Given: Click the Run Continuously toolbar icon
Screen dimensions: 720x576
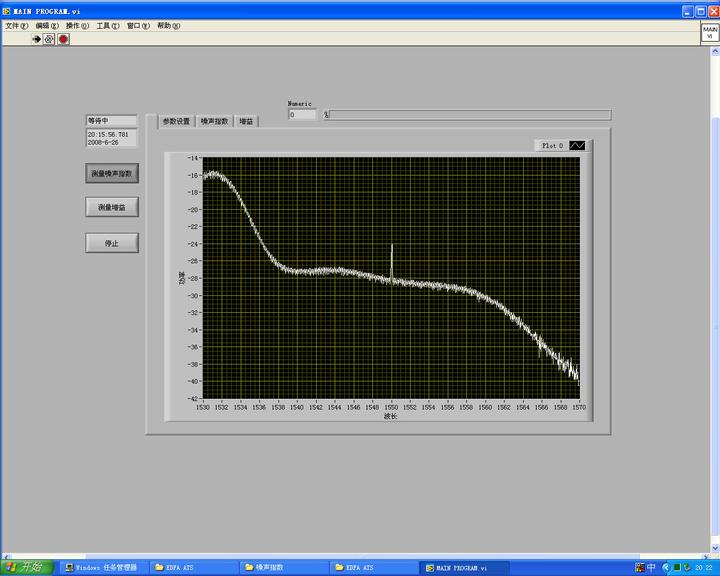Looking at the screenshot, I should point(49,39).
